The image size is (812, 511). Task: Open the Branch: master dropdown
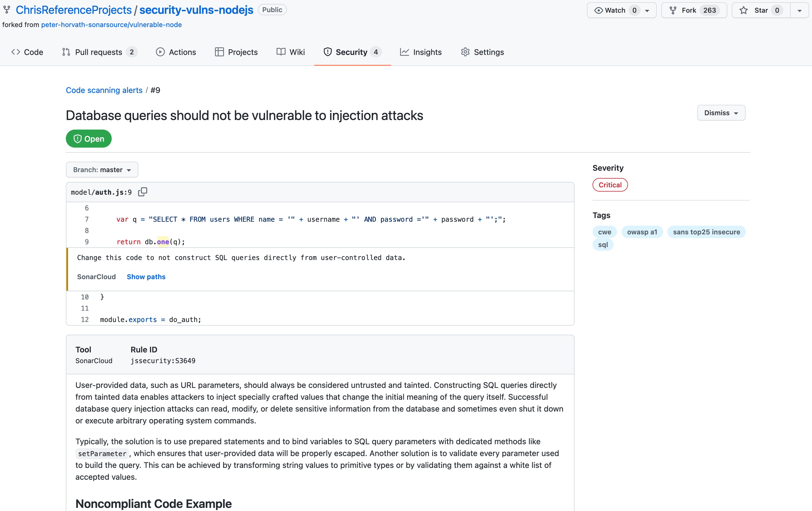(102, 169)
